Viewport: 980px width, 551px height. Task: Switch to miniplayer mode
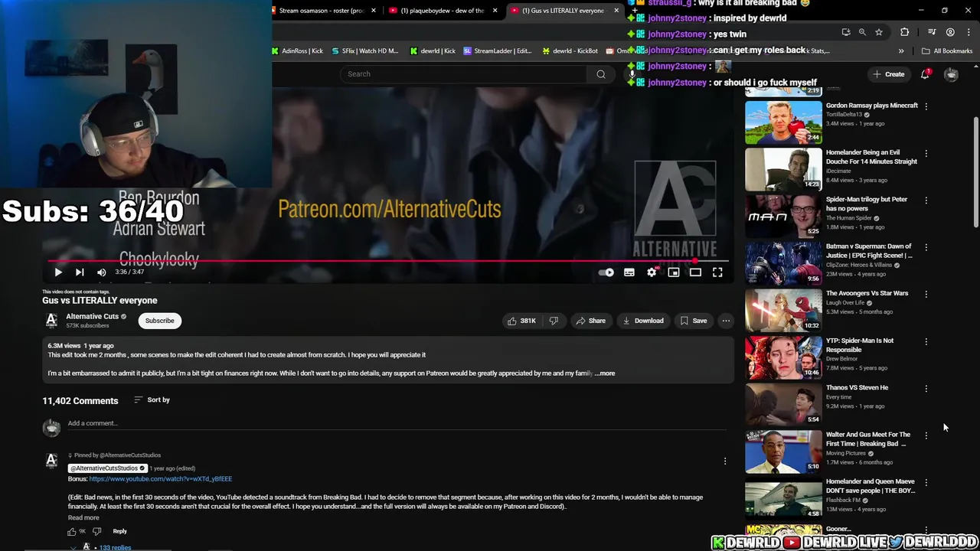[674, 272]
